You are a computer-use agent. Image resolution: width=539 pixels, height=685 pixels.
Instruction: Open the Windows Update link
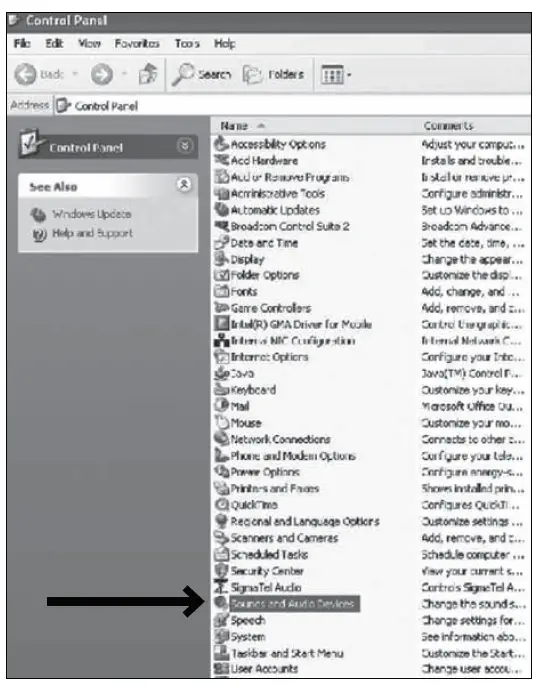pyautogui.click(x=91, y=214)
